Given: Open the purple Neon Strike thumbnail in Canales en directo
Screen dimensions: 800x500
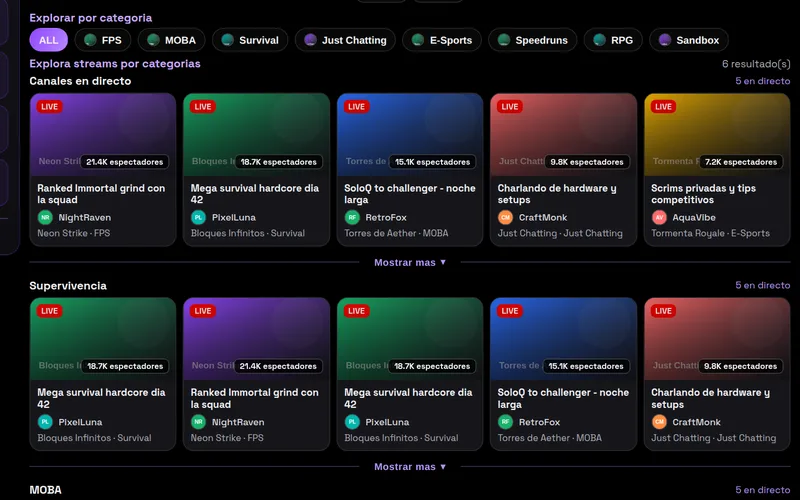Looking at the screenshot, I should (103, 135).
